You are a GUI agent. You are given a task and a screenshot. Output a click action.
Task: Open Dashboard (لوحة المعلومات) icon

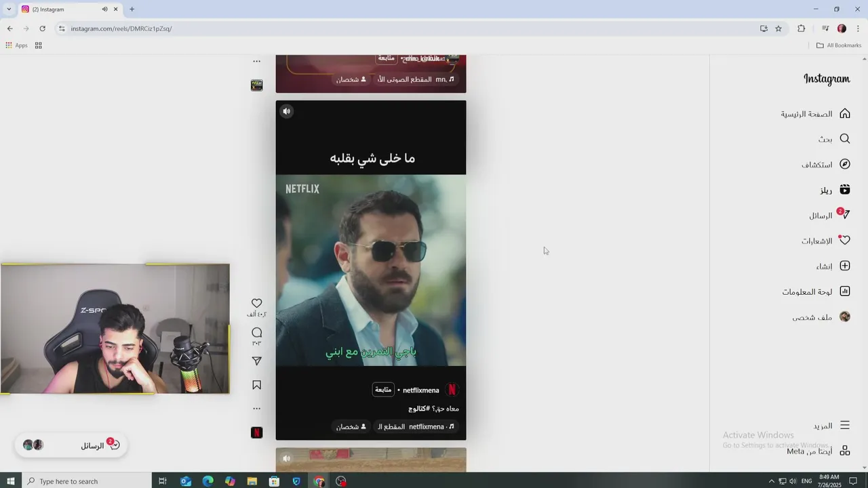pos(845,291)
